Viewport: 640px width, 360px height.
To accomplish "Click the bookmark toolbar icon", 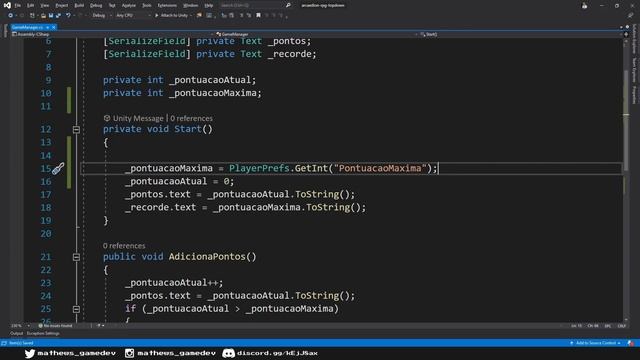I will tap(258, 16).
